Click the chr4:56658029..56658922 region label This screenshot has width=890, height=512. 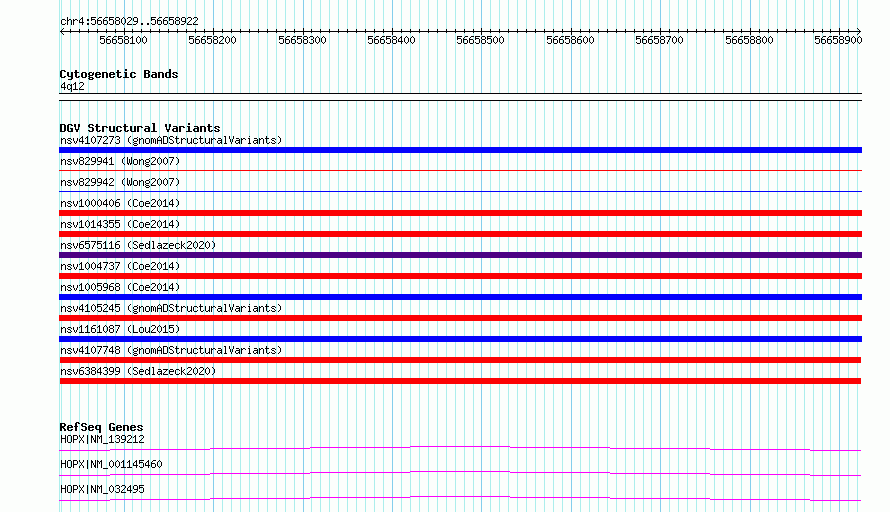pos(129,21)
